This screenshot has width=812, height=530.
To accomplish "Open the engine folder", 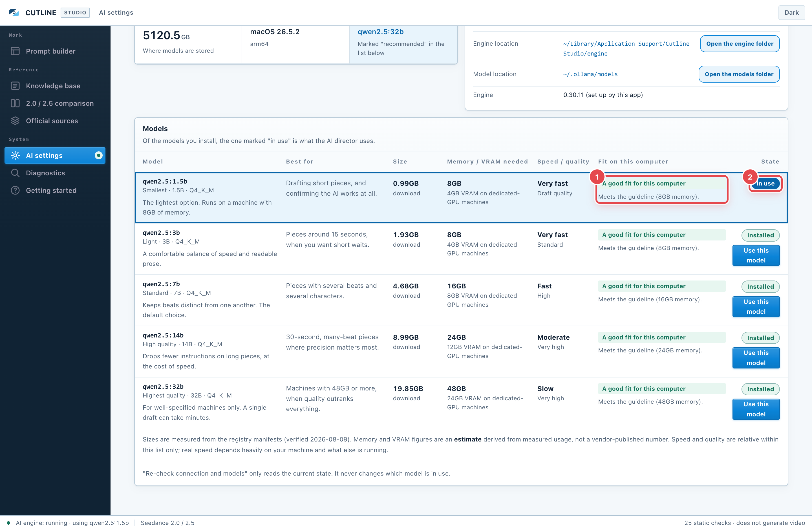I will click(739, 44).
